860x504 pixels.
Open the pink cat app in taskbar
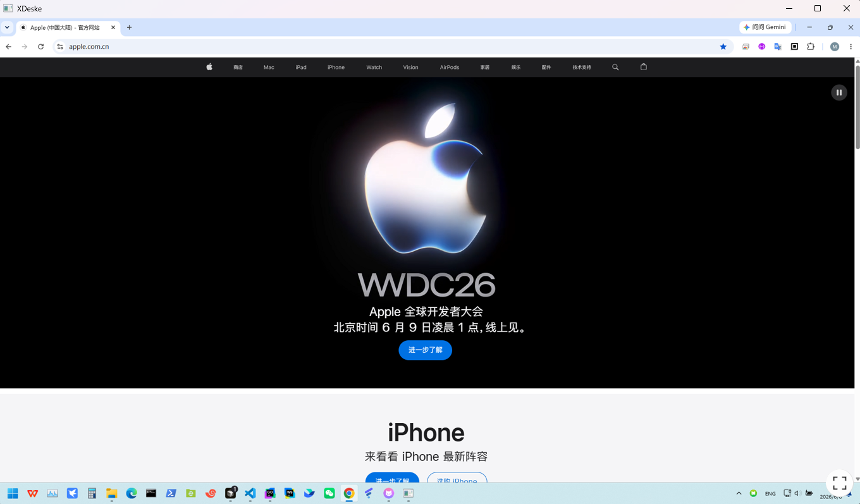[x=389, y=493]
